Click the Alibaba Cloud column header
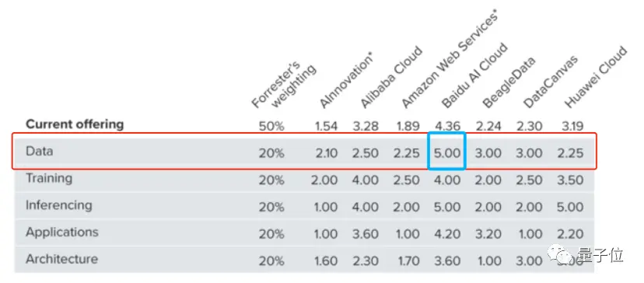Screen dimensions: 644x283 click(390, 77)
